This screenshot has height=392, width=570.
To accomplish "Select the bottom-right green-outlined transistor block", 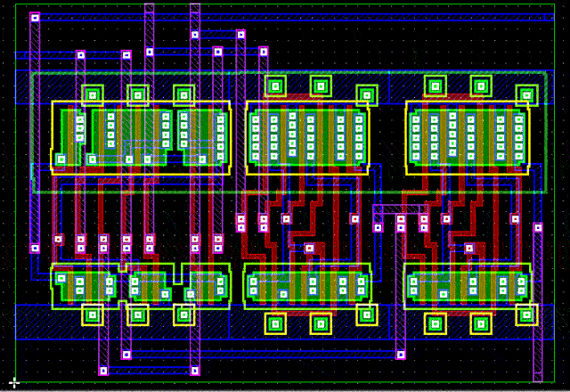I will point(468,287).
